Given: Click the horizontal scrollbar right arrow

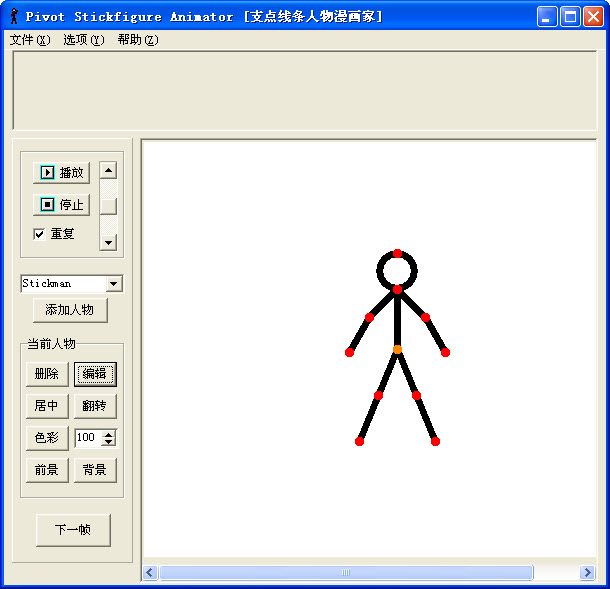Looking at the screenshot, I should tap(587, 573).
